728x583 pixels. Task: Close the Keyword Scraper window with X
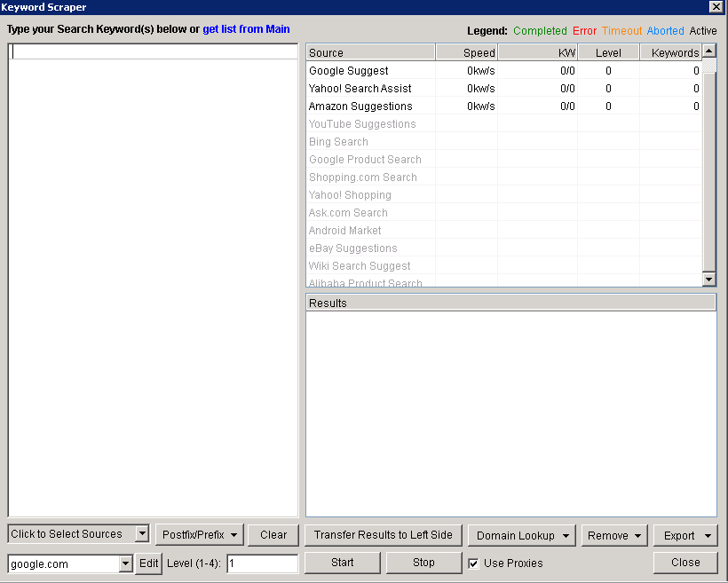[x=716, y=6]
